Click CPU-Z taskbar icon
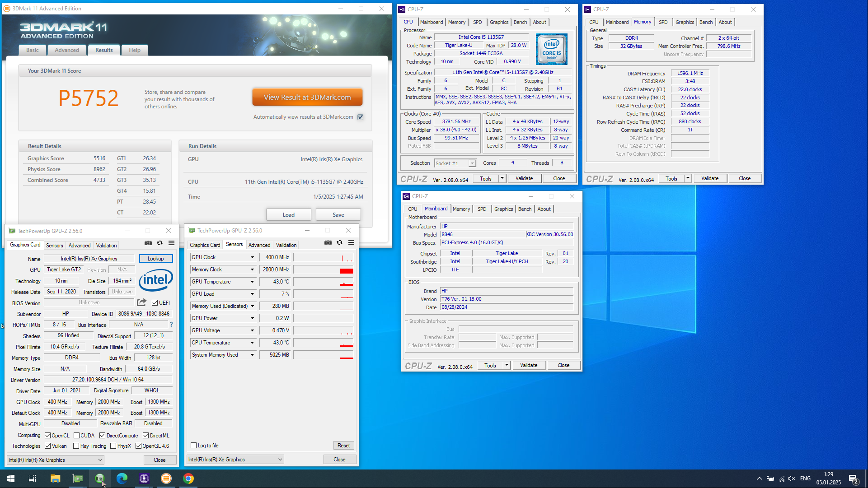This screenshot has height=488, width=868. coord(144,479)
